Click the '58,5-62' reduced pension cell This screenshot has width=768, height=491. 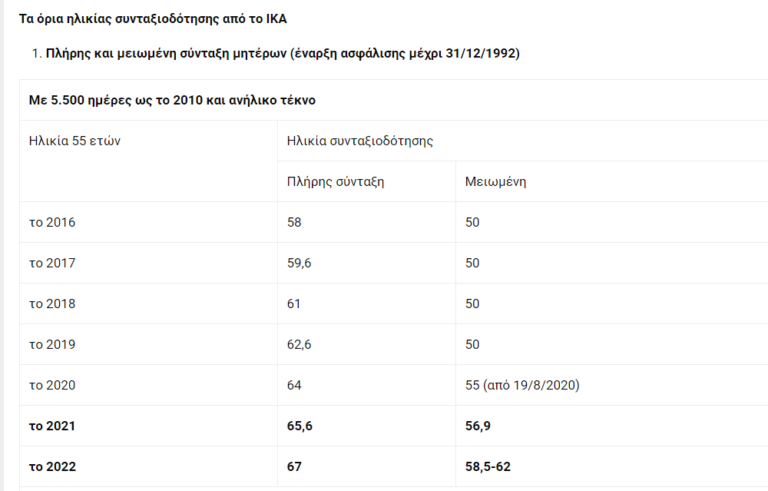(490, 467)
